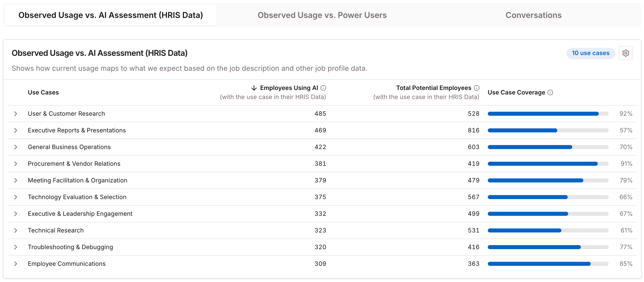The height and width of the screenshot is (282, 644).
Task: Click the 499 total potential employees value
Action: (474, 214)
